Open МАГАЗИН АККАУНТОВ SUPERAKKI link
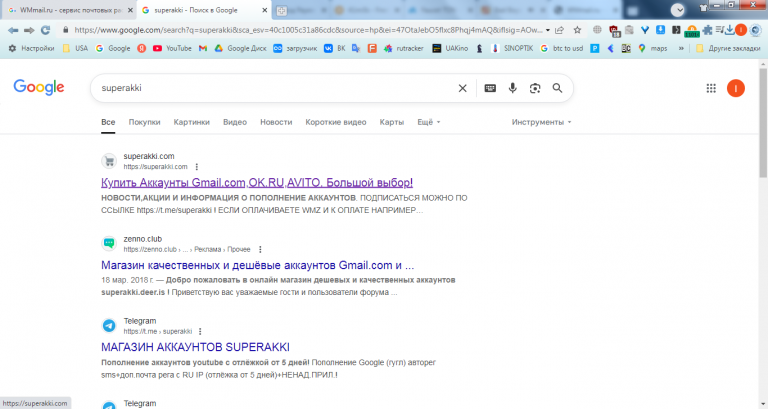The height and width of the screenshot is (409, 768). (195, 347)
